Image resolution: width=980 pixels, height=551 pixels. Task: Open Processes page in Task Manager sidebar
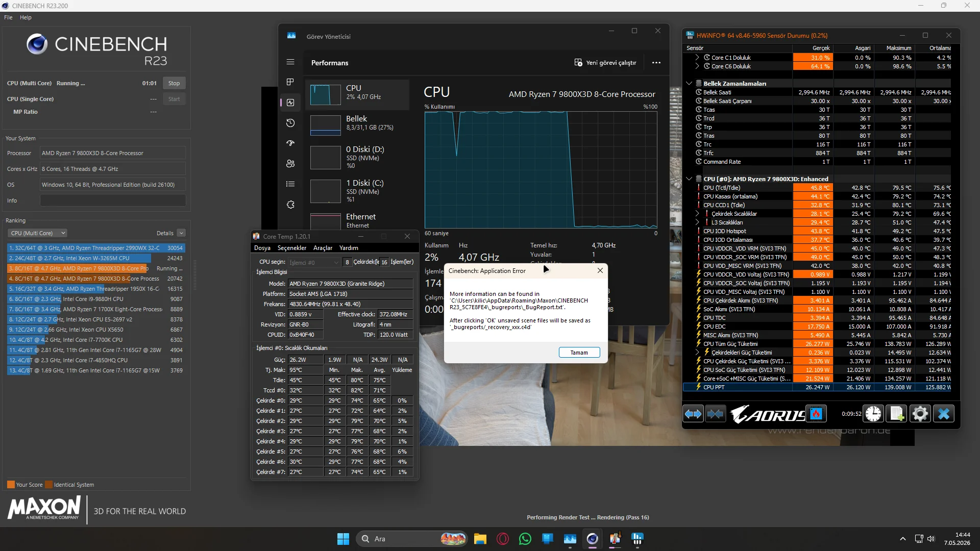(290, 82)
